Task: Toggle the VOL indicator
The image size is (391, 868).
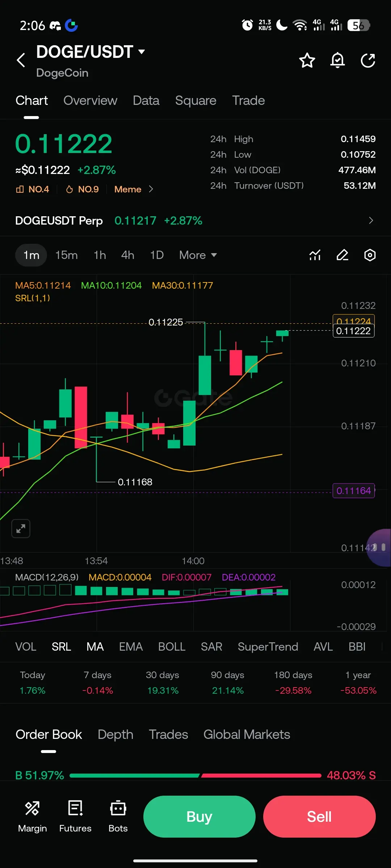Action: pos(26,647)
